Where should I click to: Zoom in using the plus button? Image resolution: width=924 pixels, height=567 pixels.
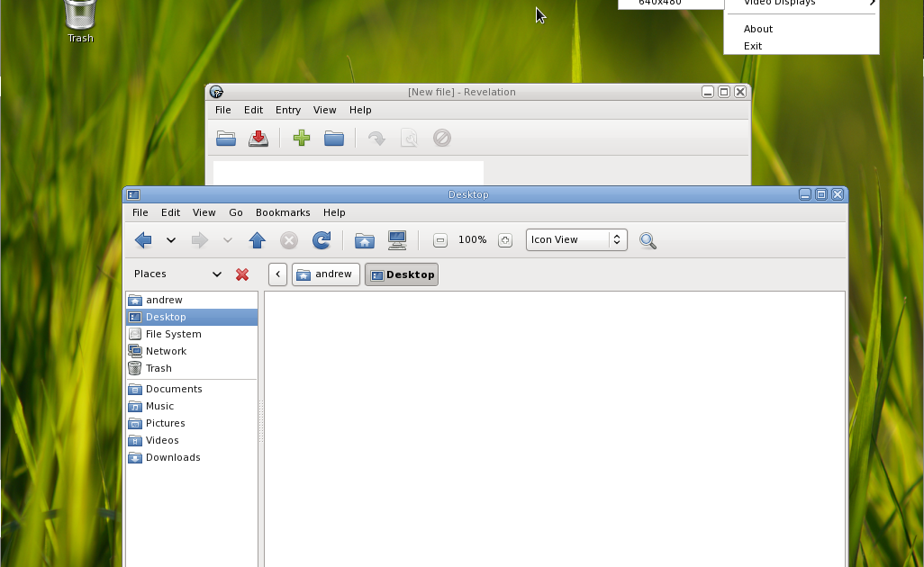pos(505,240)
